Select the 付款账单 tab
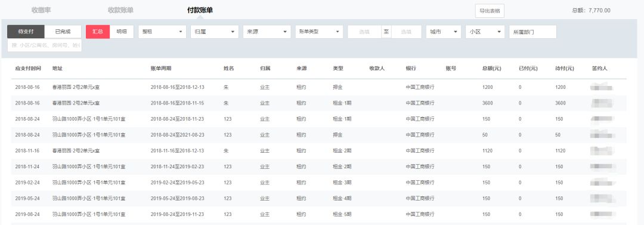The width and height of the screenshot is (644, 225). (200, 10)
